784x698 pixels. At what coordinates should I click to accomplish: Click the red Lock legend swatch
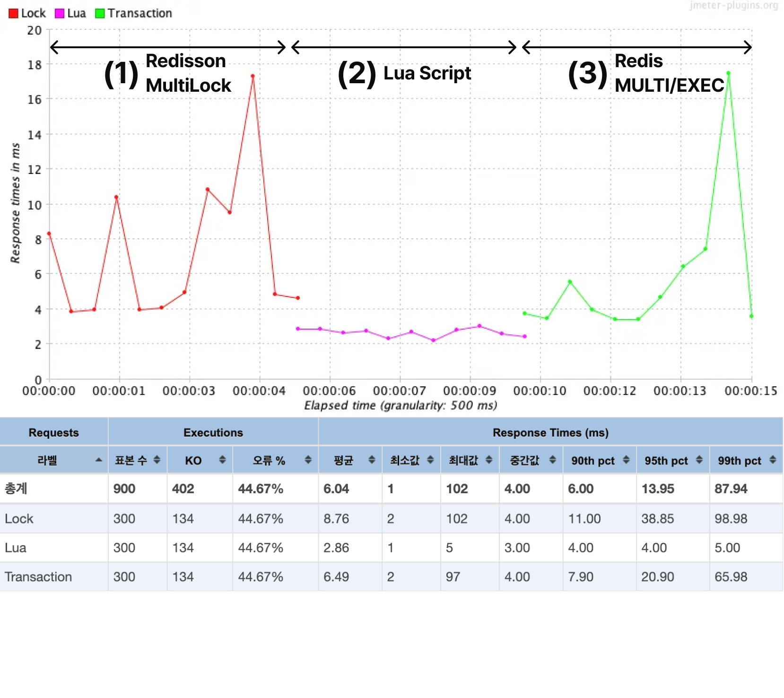point(13,14)
